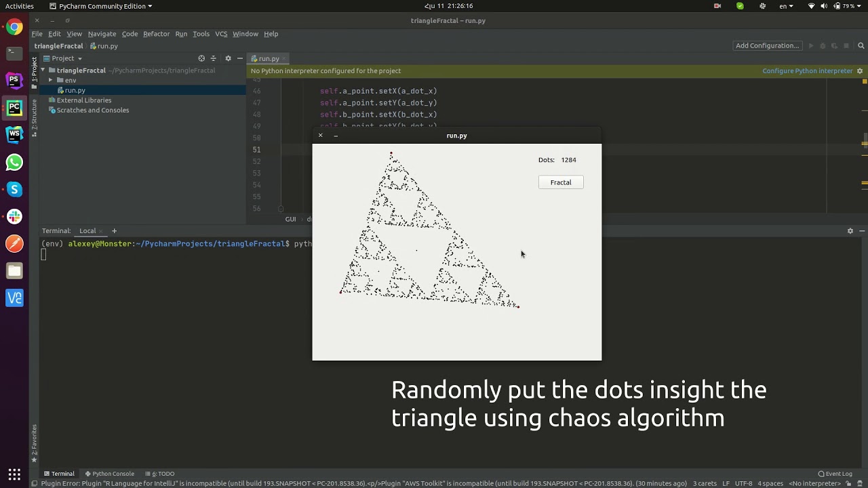Click the disabled Stop square icon
This screenshot has height=488, width=868.
coord(846,46)
